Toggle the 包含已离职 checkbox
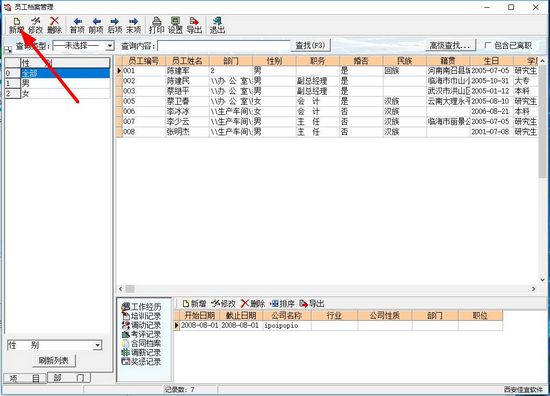 point(488,45)
